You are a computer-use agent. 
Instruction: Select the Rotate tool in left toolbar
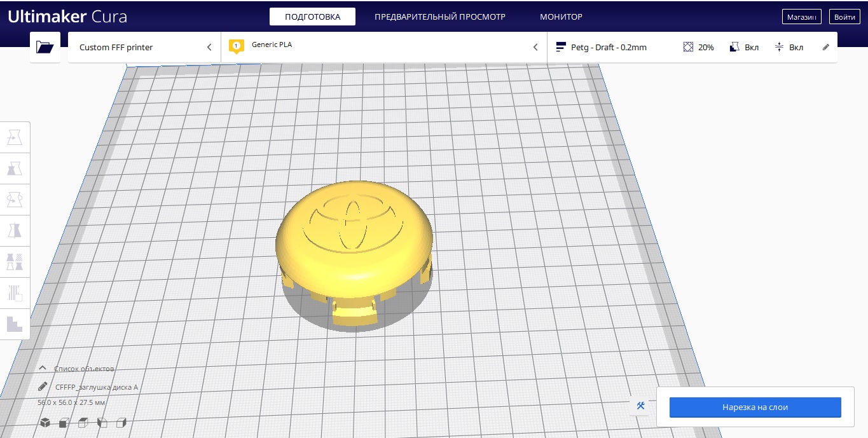coord(15,200)
